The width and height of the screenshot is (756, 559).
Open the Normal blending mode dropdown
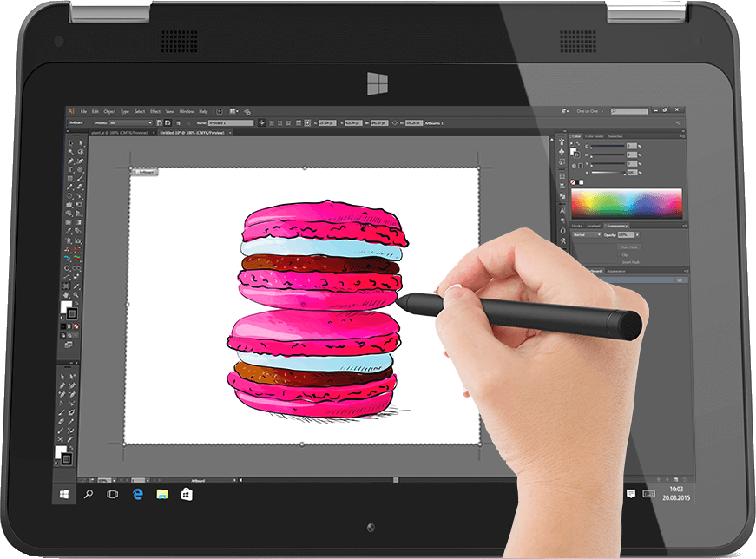[587, 235]
